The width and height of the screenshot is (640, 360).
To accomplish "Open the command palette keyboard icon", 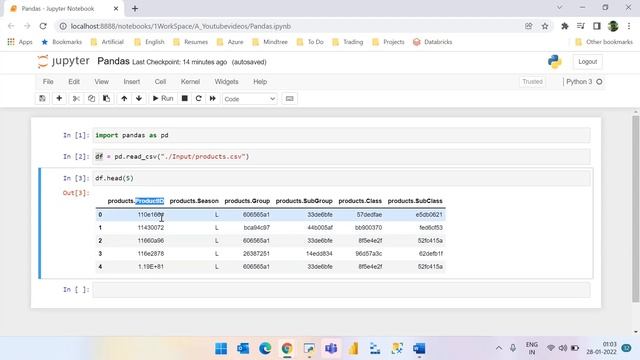I will [289, 98].
